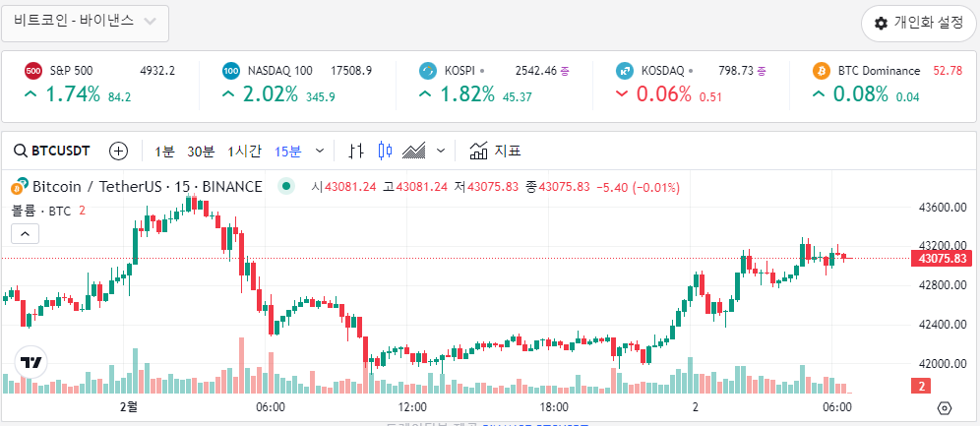980x426 pixels.
Task: Click the Bitcoin coin icon beside the title
Action: click(x=18, y=187)
